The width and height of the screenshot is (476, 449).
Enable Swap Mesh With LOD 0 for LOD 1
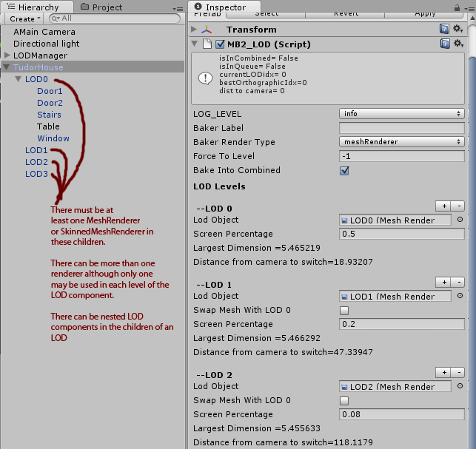[x=344, y=311]
